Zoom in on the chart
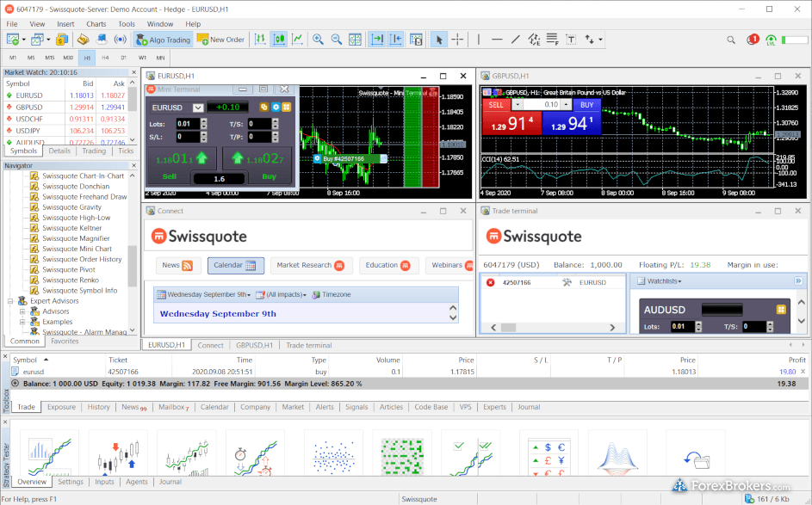The image size is (812, 505). pyautogui.click(x=318, y=40)
